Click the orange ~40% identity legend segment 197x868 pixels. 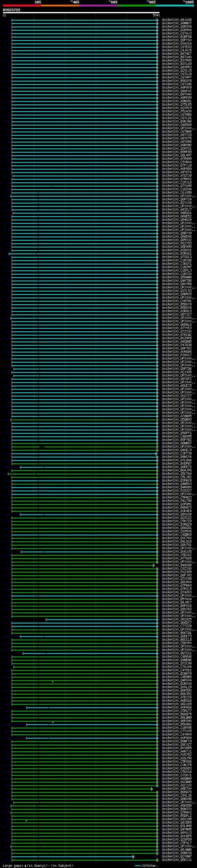pos(60,6)
